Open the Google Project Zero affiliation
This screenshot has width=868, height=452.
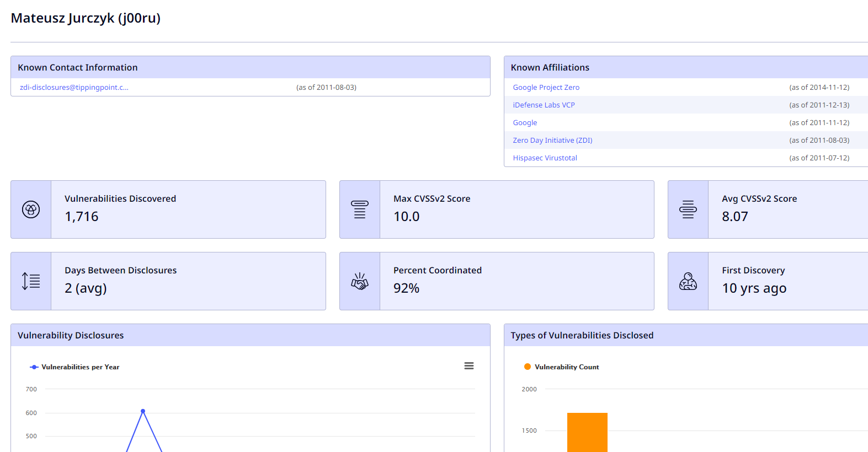tap(546, 88)
